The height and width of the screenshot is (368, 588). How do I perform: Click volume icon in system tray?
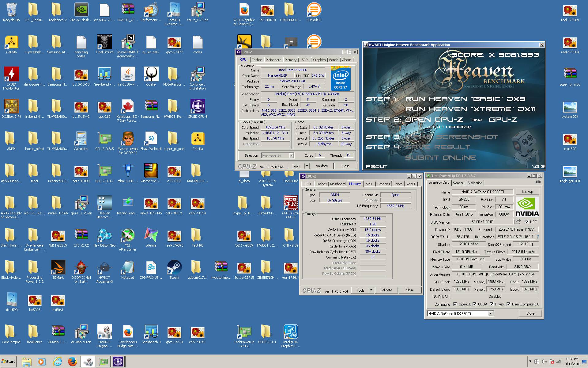pyautogui.click(x=544, y=362)
